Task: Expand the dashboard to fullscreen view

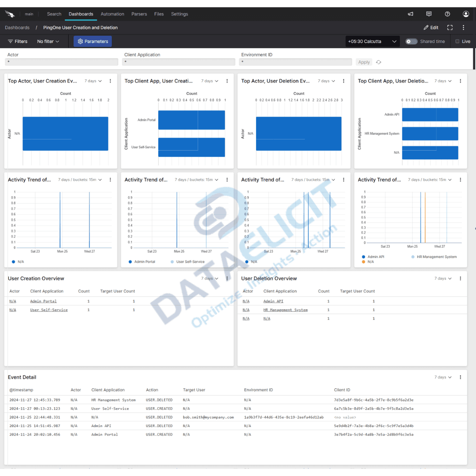Action: click(x=450, y=27)
